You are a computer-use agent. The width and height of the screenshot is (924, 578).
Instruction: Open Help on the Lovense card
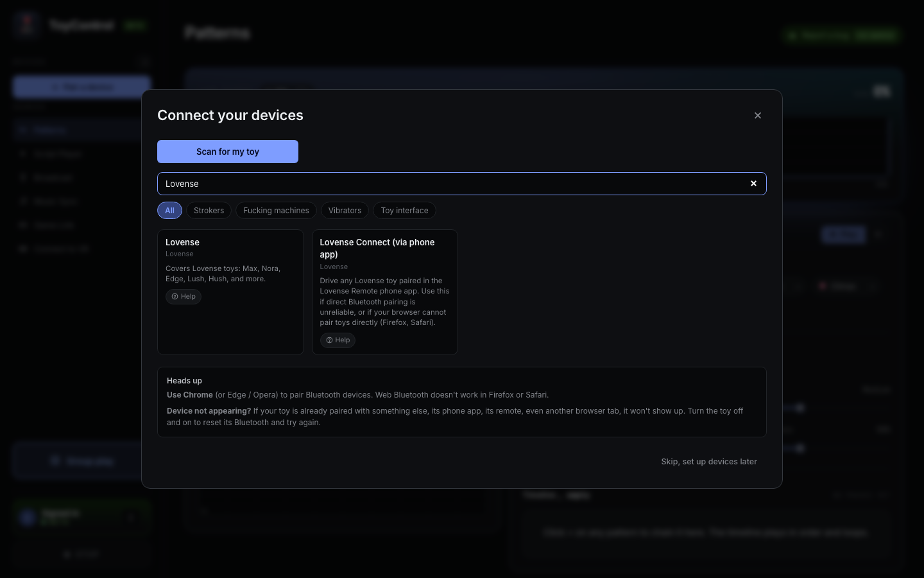point(184,297)
